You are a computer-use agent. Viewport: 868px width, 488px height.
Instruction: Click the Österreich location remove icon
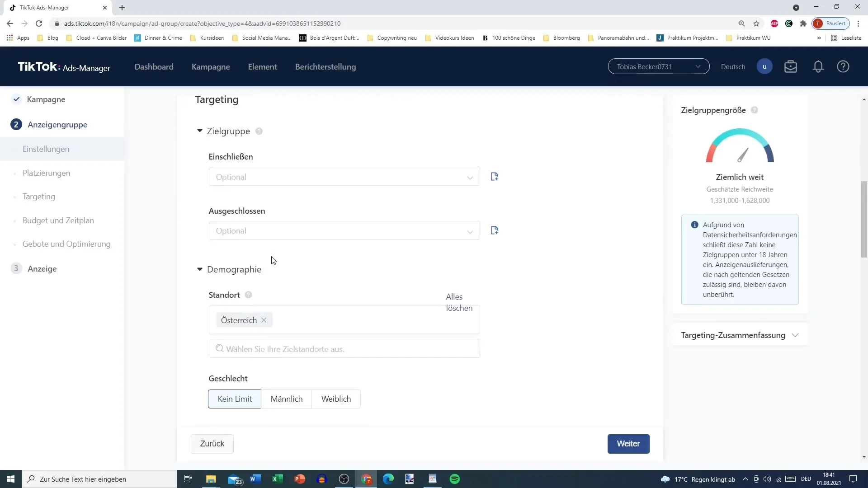tap(264, 320)
